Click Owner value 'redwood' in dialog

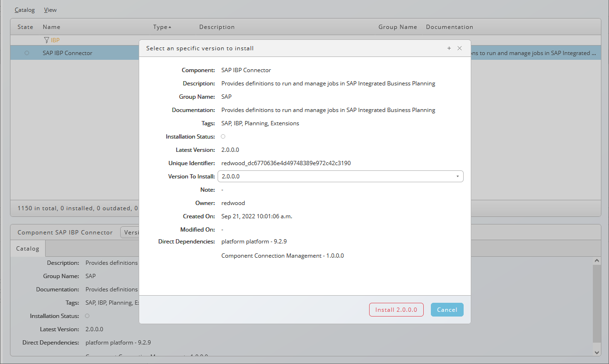point(233,203)
